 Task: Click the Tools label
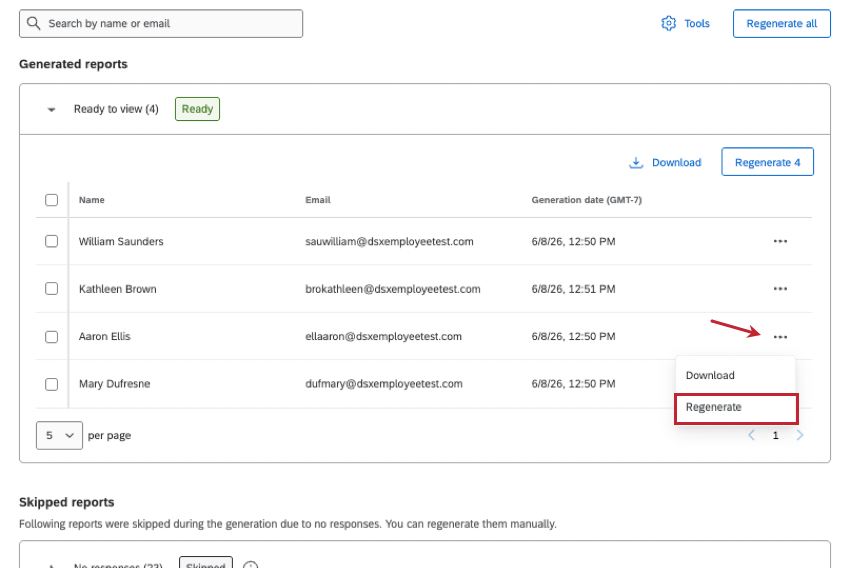[x=697, y=23]
